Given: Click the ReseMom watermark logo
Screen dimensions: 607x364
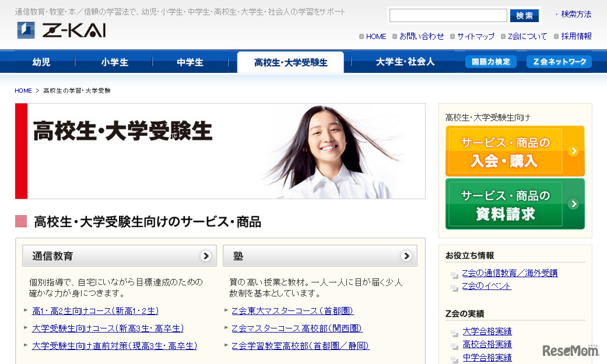Looking at the screenshot, I should 570,350.
